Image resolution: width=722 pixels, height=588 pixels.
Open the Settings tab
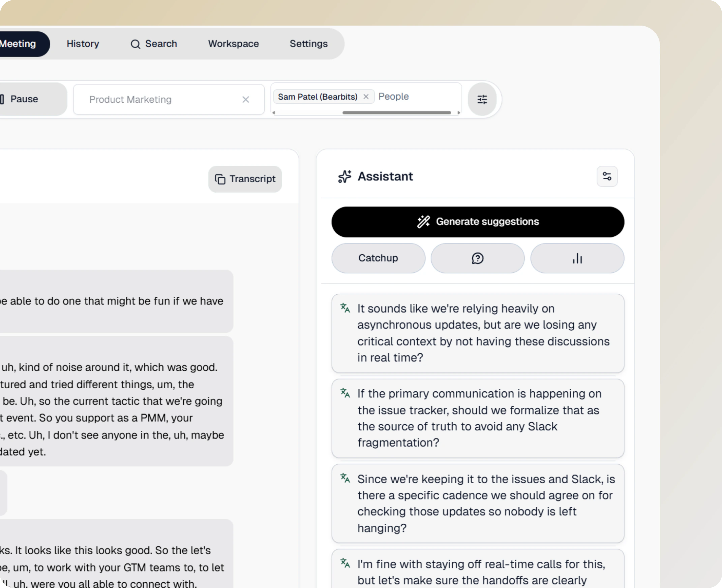tap(308, 44)
